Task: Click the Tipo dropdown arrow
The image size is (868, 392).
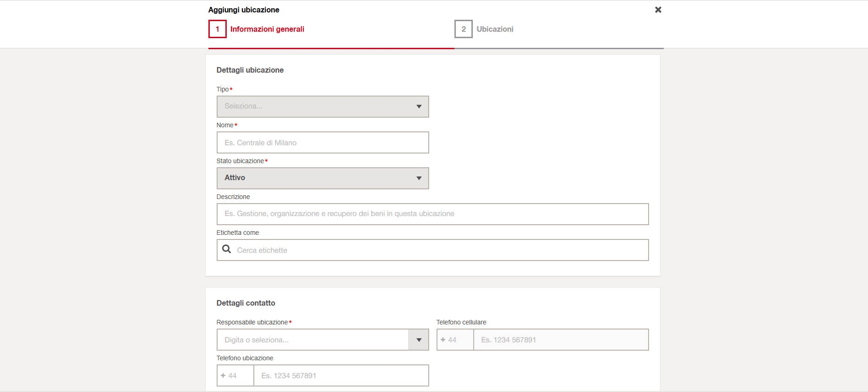Action: click(419, 107)
